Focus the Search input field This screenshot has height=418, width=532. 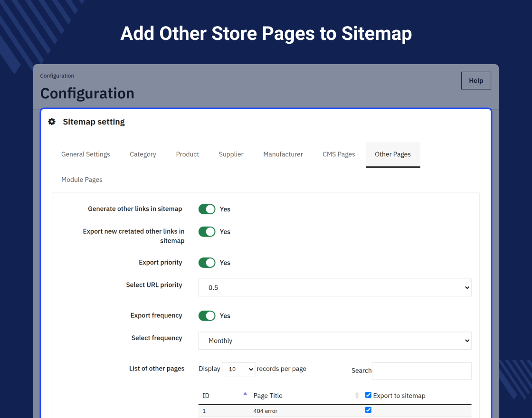coord(421,371)
